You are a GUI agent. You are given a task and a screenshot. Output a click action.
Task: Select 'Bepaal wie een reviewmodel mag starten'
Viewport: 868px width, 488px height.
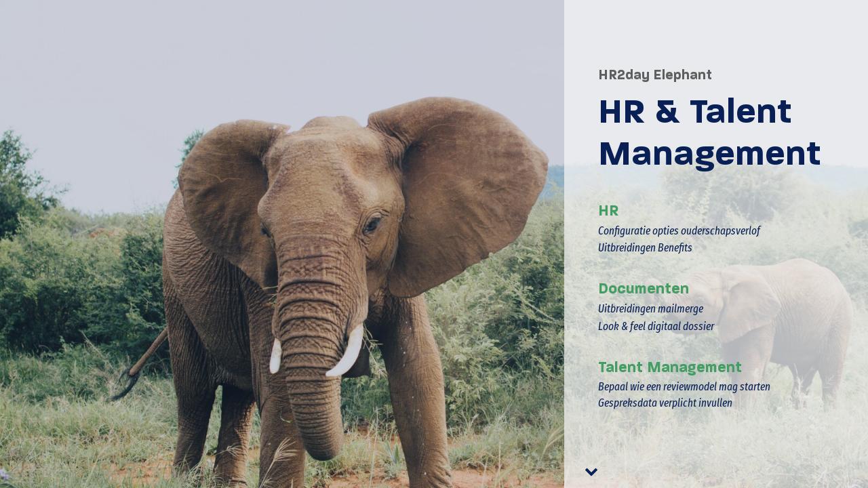(x=684, y=387)
